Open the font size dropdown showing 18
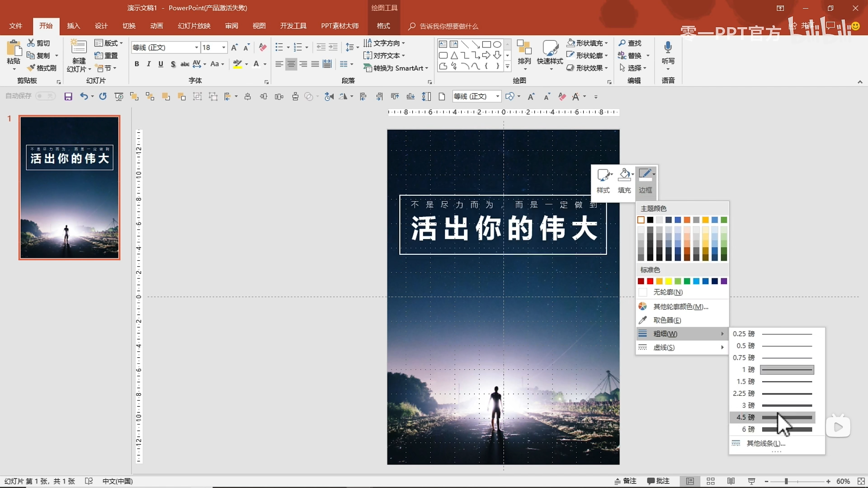Image resolution: width=868 pixels, height=488 pixels. [223, 47]
